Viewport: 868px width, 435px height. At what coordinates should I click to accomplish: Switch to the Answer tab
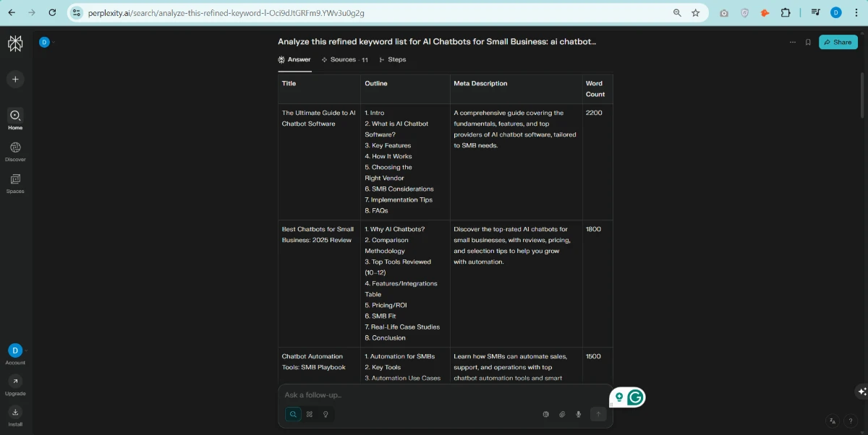(294, 59)
